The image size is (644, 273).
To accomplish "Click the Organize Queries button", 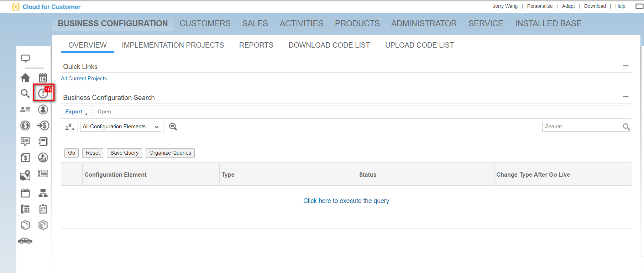I will coord(170,153).
